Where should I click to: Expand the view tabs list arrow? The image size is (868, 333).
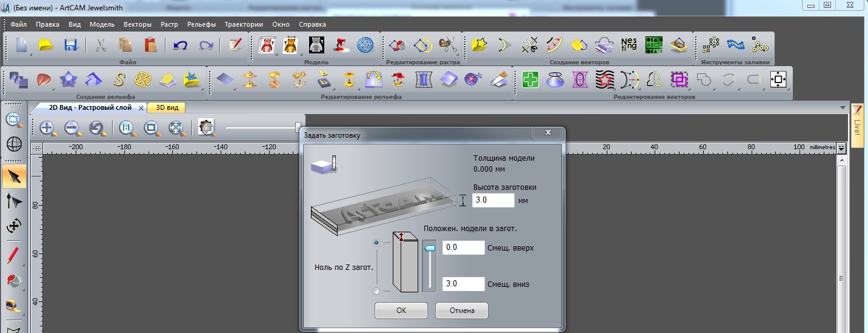[x=843, y=108]
